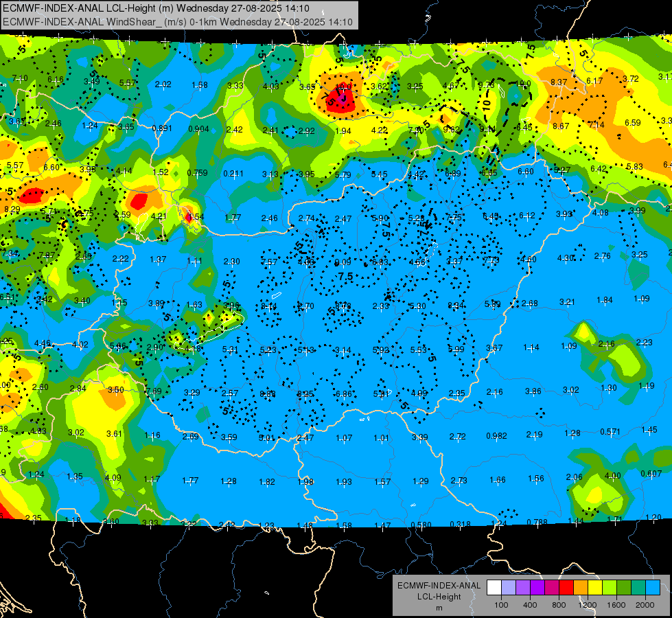Click the wind shear value 7.87
The width and height of the screenshot is (672, 618).
(47, 255)
